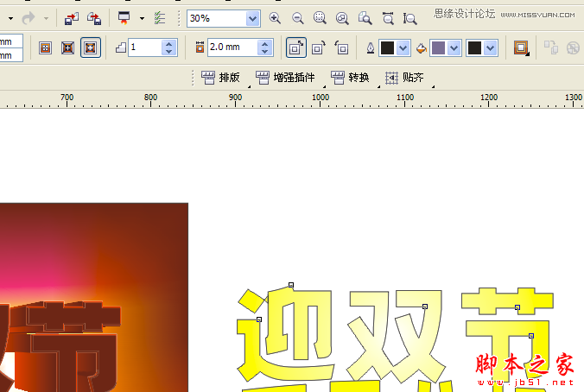Click the 30% zoom level field
Viewport: 584px width, 392px height.
[x=216, y=18]
